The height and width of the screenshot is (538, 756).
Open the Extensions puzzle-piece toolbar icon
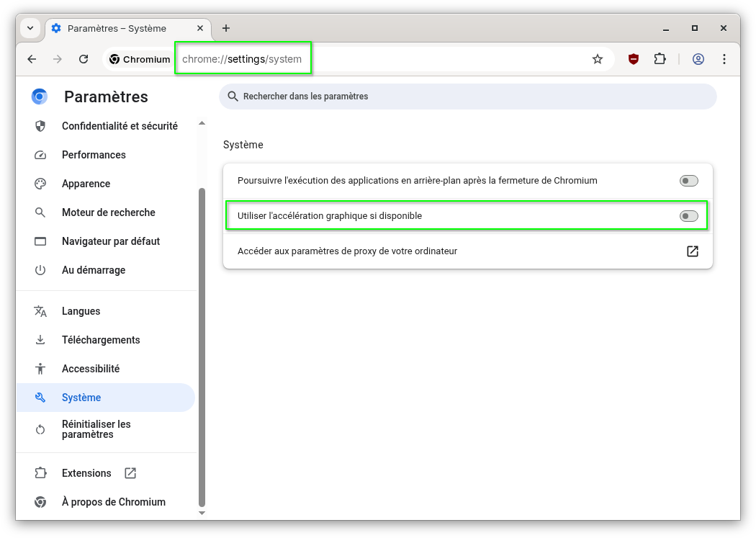[x=660, y=59]
